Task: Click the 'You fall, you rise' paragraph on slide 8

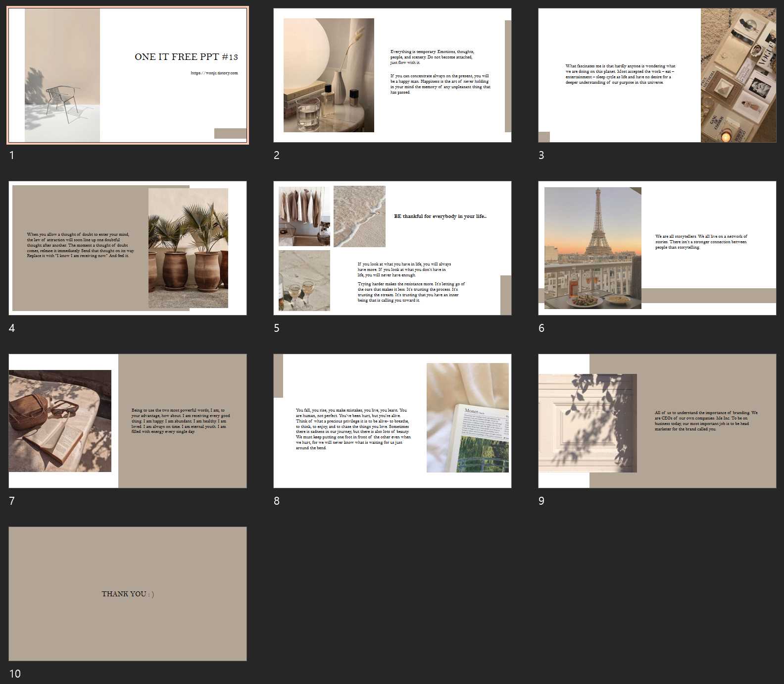Action: pos(353,429)
